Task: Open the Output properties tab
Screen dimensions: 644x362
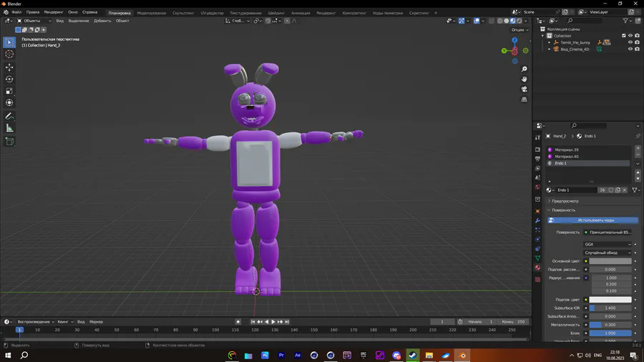Action: (x=537, y=159)
